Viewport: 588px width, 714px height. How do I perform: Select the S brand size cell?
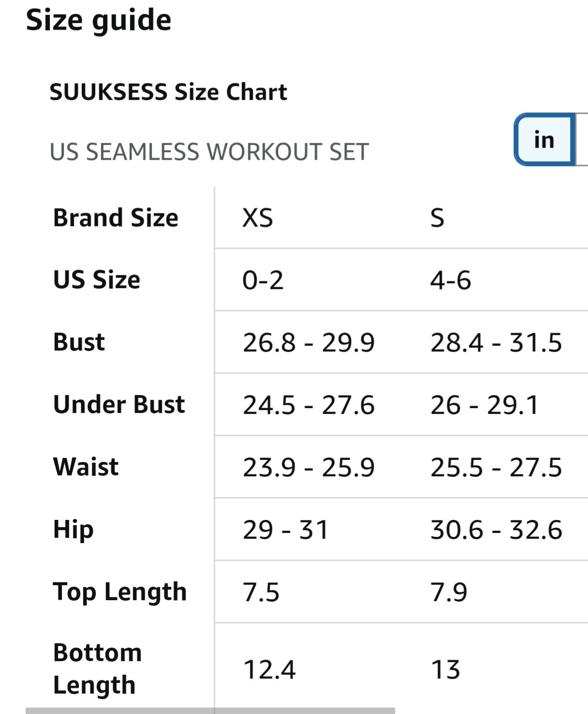coord(437,218)
